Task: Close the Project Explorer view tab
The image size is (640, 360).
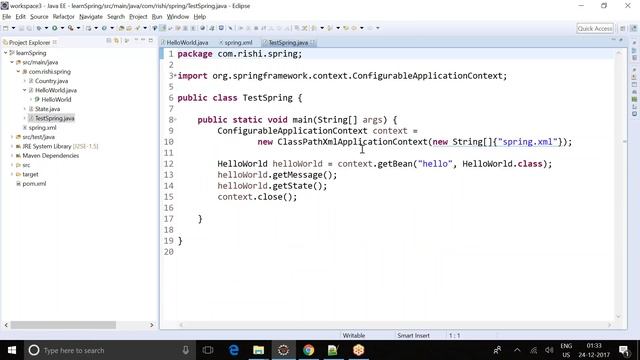Action: point(55,42)
